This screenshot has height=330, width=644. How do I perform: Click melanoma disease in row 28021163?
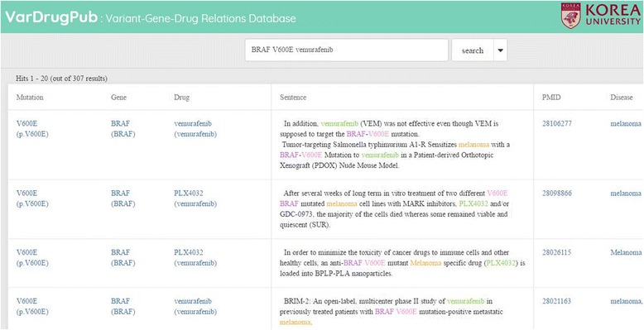tap(627, 301)
